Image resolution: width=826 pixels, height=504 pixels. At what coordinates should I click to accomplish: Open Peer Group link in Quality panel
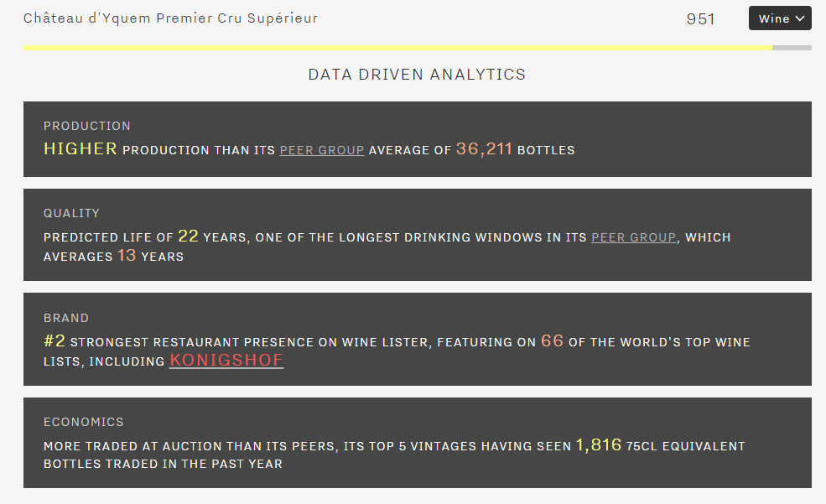coord(633,237)
